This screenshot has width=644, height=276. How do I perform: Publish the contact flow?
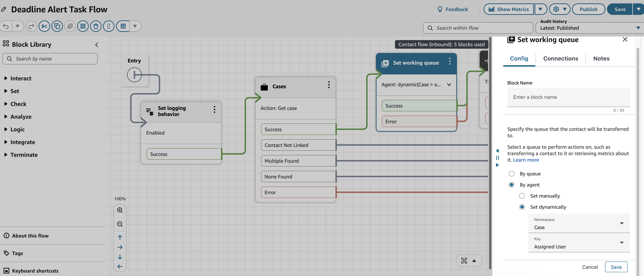(x=589, y=9)
